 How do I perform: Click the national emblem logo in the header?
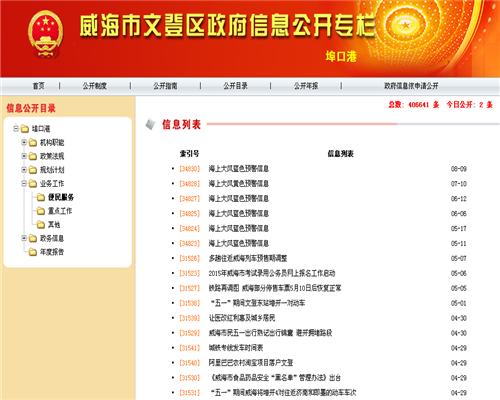pyautogui.click(x=46, y=35)
